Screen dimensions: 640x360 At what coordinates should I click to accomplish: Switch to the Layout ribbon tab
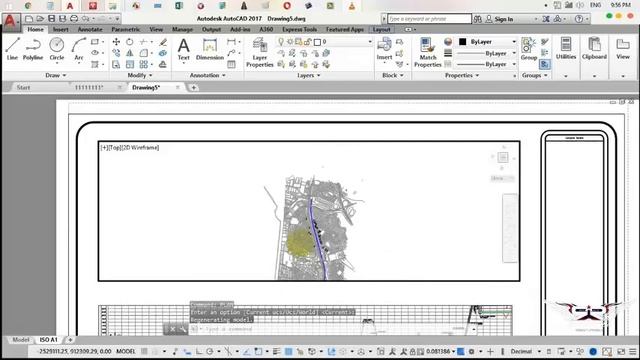click(x=382, y=29)
